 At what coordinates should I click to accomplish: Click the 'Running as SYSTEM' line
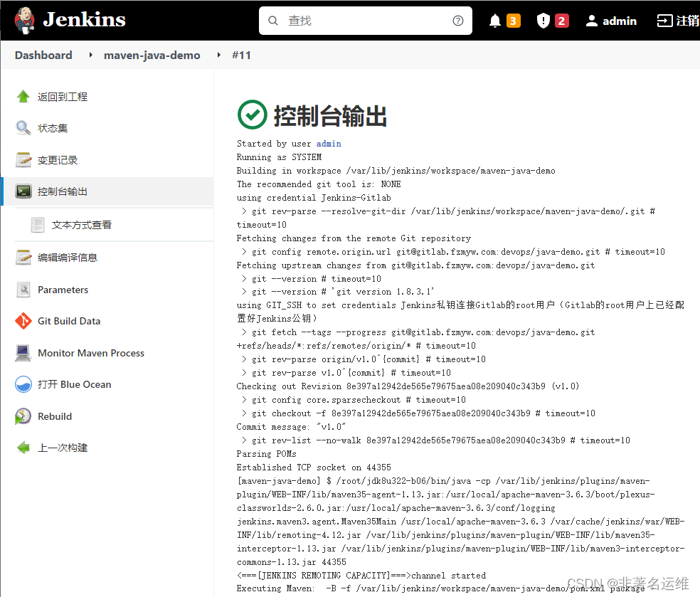pyautogui.click(x=279, y=157)
